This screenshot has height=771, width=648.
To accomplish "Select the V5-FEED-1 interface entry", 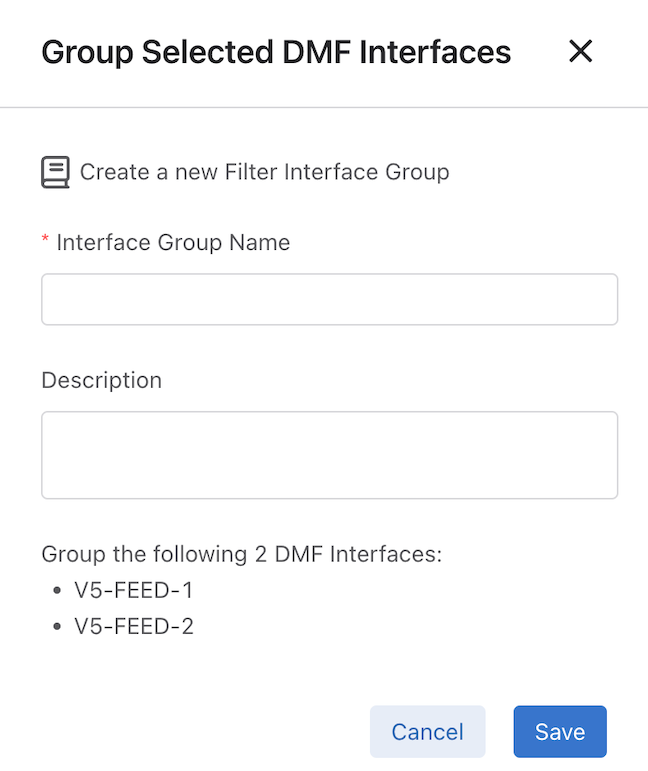I will 133,591.
